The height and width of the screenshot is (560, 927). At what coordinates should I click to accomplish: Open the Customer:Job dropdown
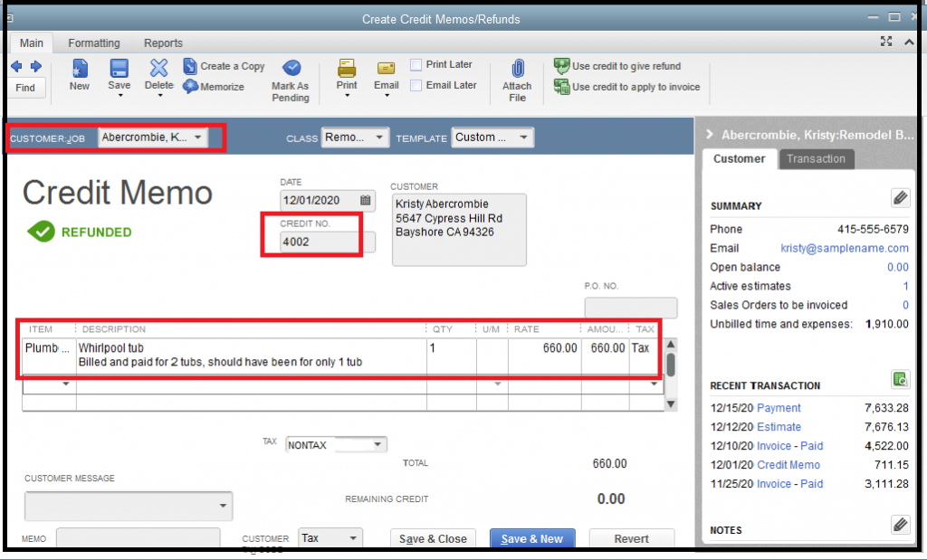197,138
